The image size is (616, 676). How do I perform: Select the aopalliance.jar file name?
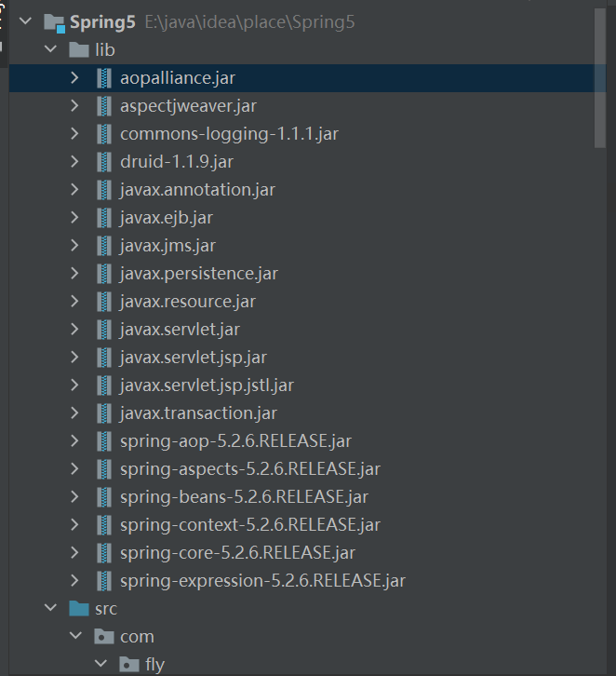[x=178, y=78]
